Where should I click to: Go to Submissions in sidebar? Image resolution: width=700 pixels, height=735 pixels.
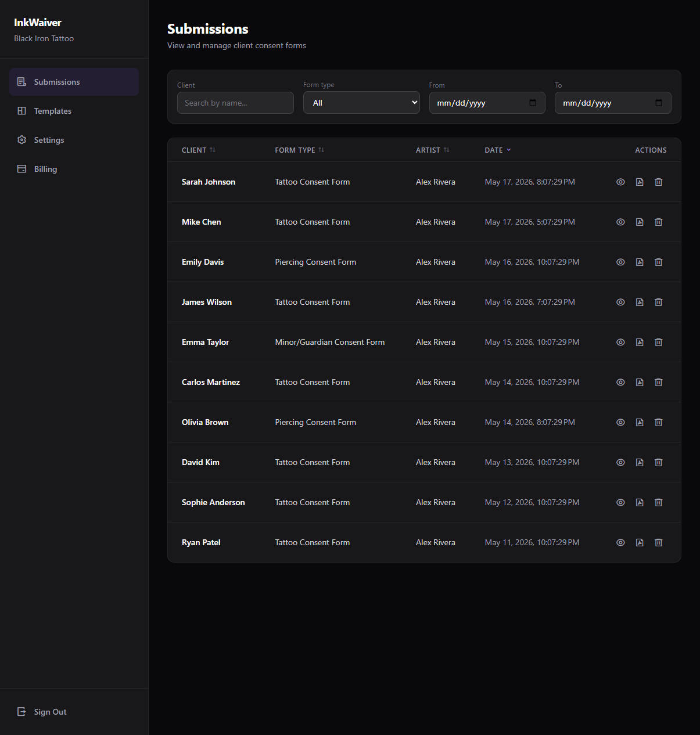tap(74, 82)
